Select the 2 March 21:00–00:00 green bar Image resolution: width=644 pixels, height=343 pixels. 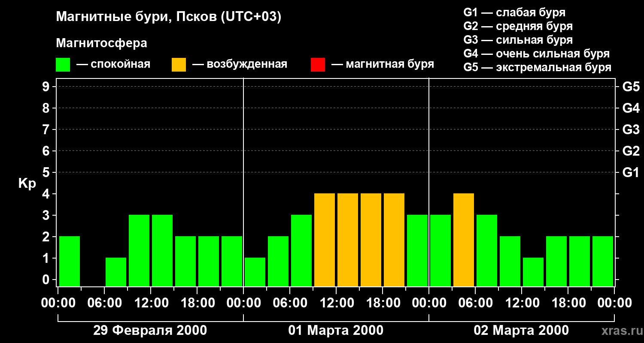[603, 261]
